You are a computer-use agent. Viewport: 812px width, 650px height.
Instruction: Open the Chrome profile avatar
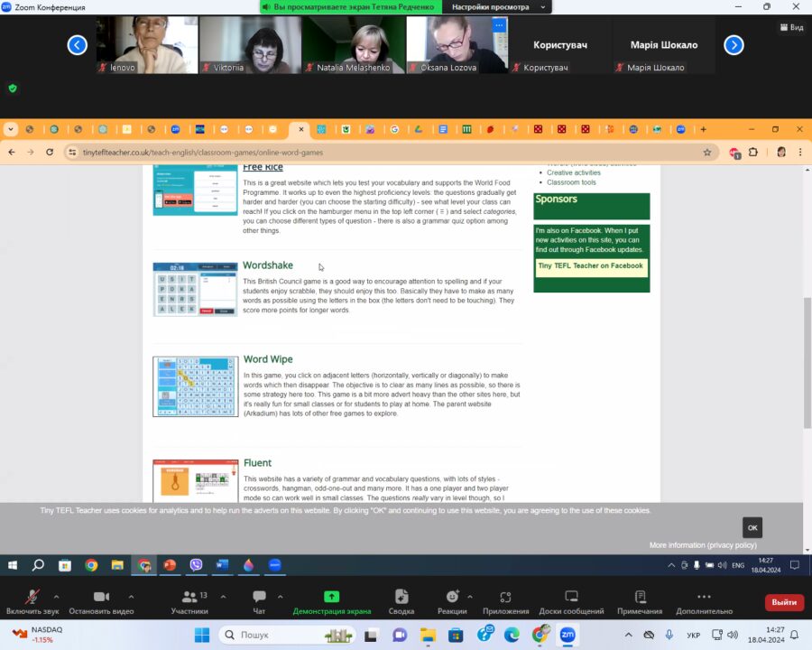[x=781, y=152]
